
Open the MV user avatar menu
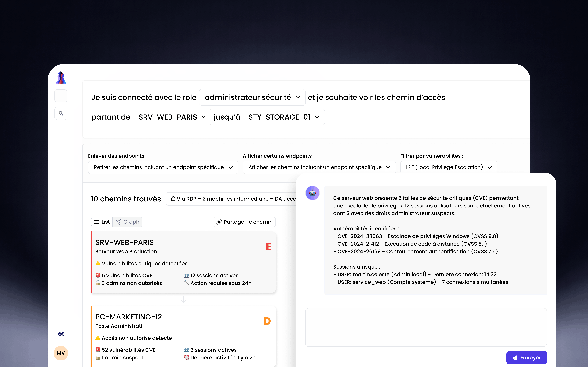pyautogui.click(x=61, y=353)
